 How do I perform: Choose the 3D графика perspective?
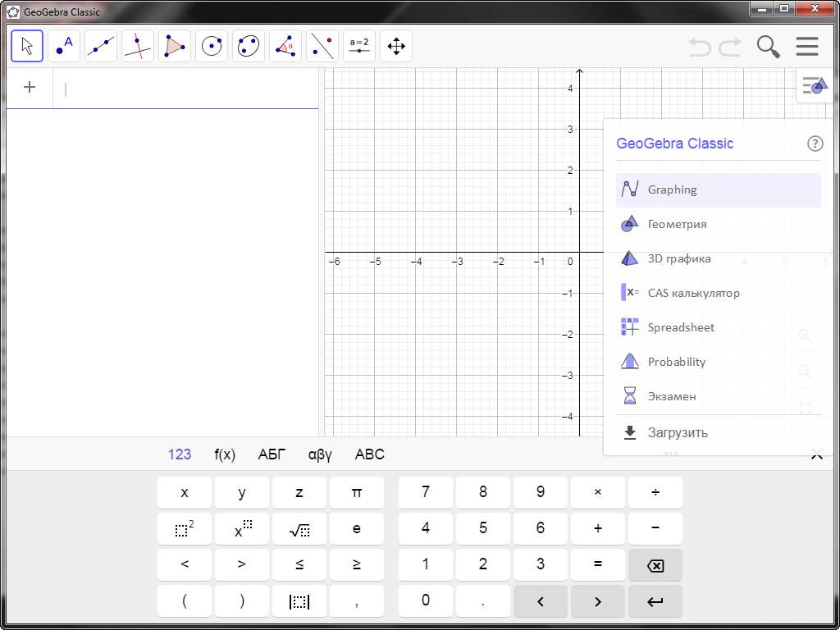click(718, 258)
